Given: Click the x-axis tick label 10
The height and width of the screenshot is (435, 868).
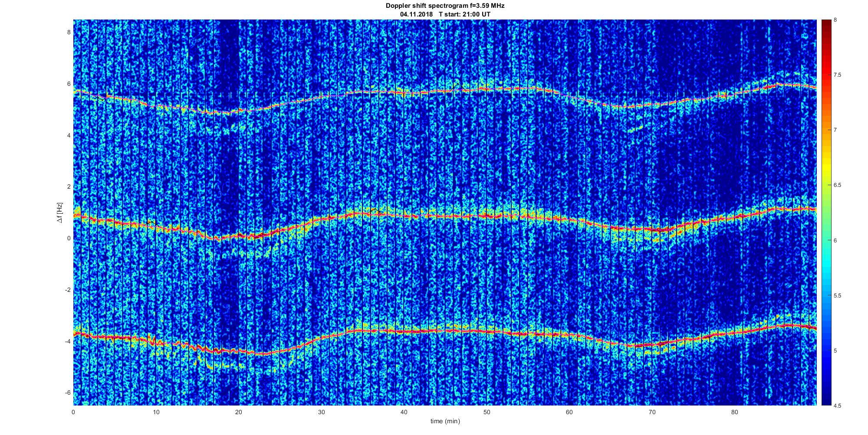Looking at the screenshot, I should 156,412.
